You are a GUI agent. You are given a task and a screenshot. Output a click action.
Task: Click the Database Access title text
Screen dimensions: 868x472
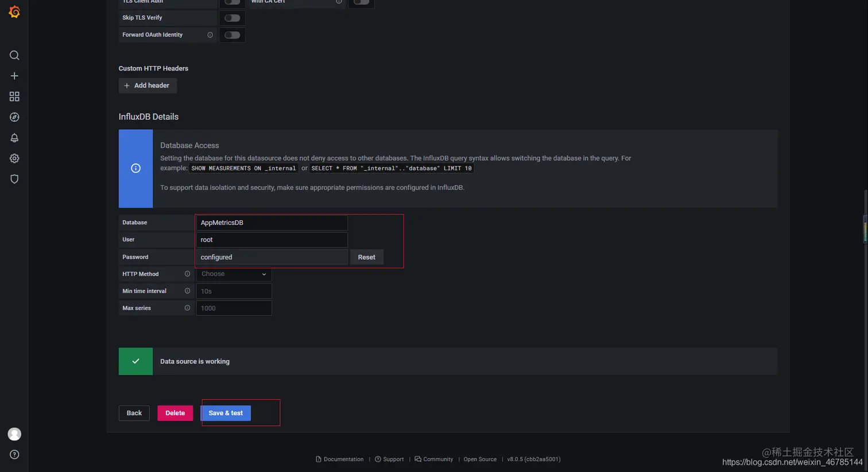click(x=189, y=146)
